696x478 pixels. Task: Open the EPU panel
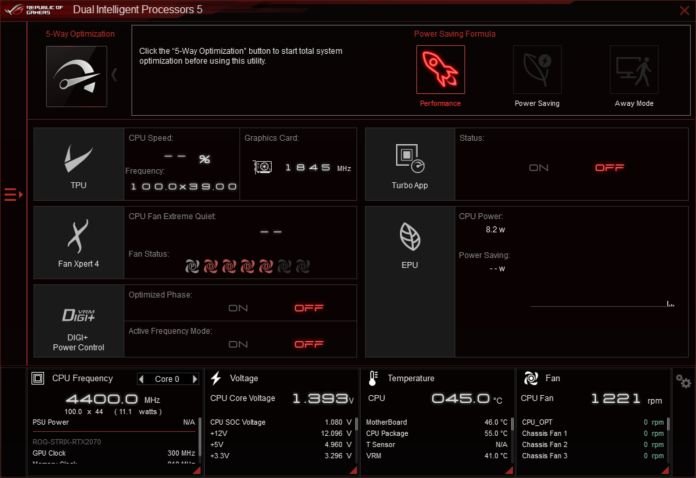tap(410, 282)
